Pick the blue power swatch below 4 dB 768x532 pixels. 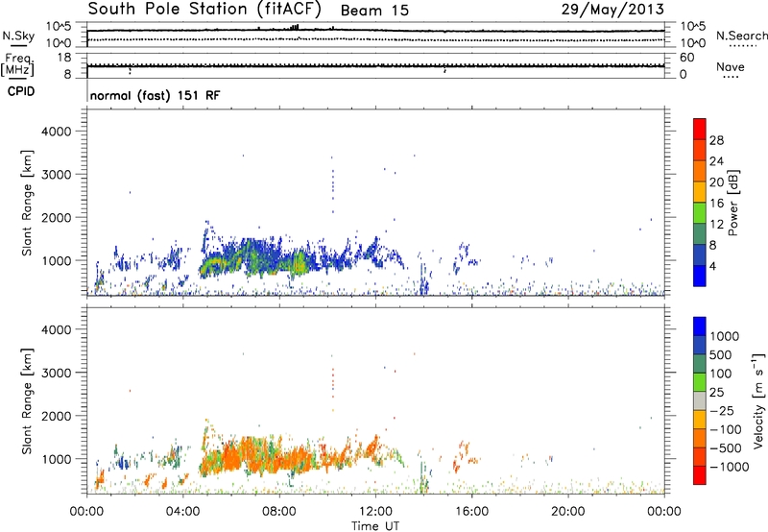[700, 276]
